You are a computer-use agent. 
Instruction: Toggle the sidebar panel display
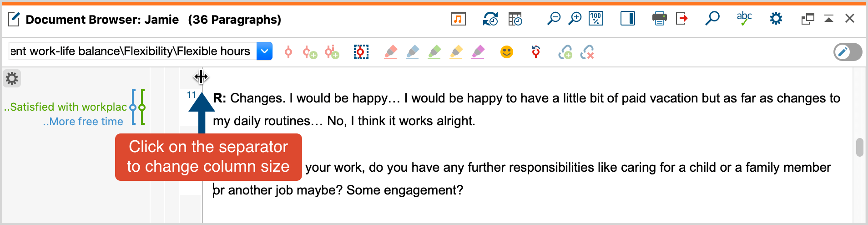(x=628, y=19)
